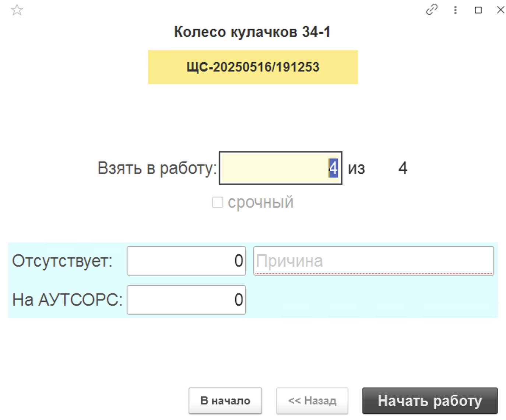
Task: Click into the Причина text field
Action: [x=373, y=261]
